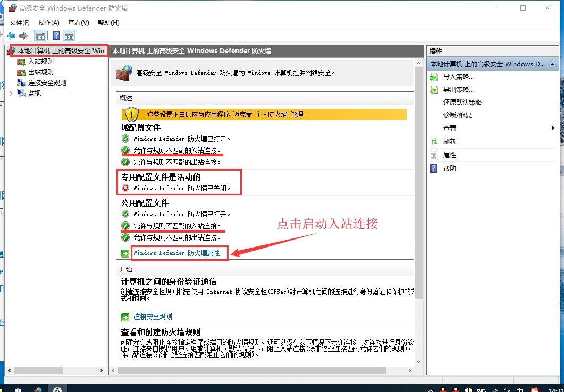Click the yellow warning shield in the 迈克菲 banner
Screen dimensions: 564x392
point(131,114)
